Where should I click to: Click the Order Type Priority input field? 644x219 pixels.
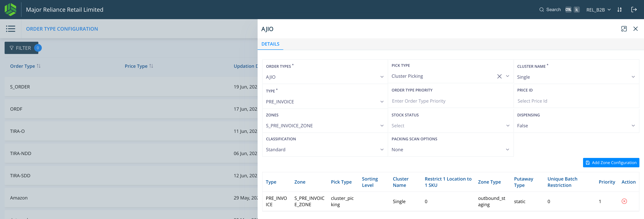pyautogui.click(x=450, y=101)
